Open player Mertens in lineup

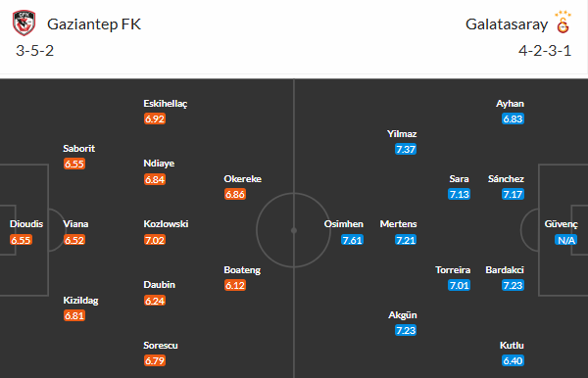click(x=398, y=224)
